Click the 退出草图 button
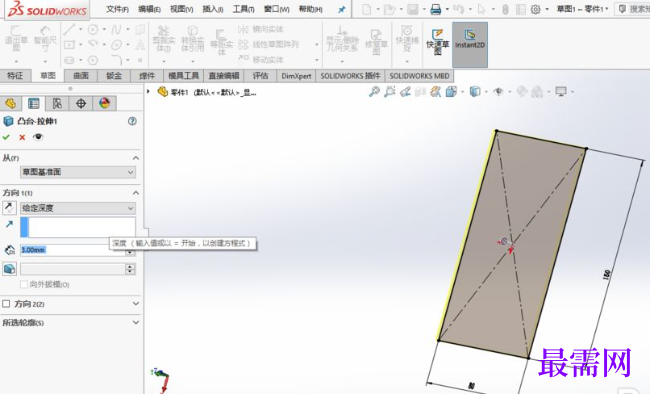 click(x=16, y=40)
